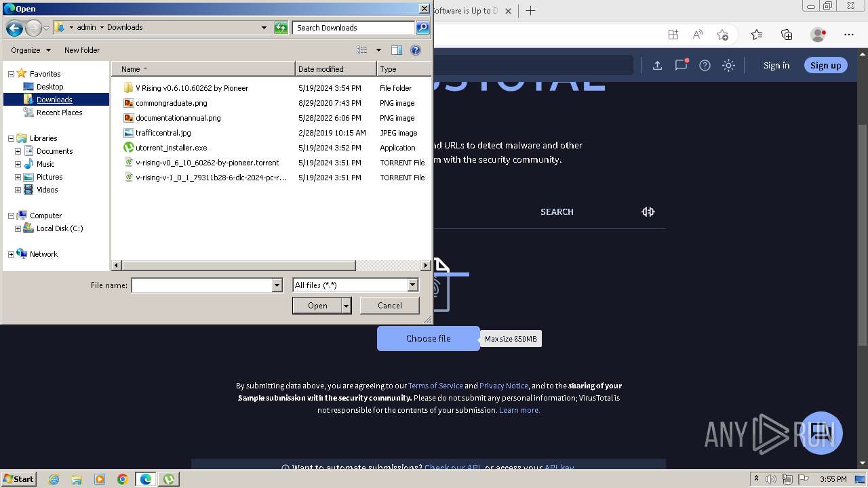Expand Local Disk (C:) node
Viewport: 868px width, 488px height.
click(x=18, y=228)
